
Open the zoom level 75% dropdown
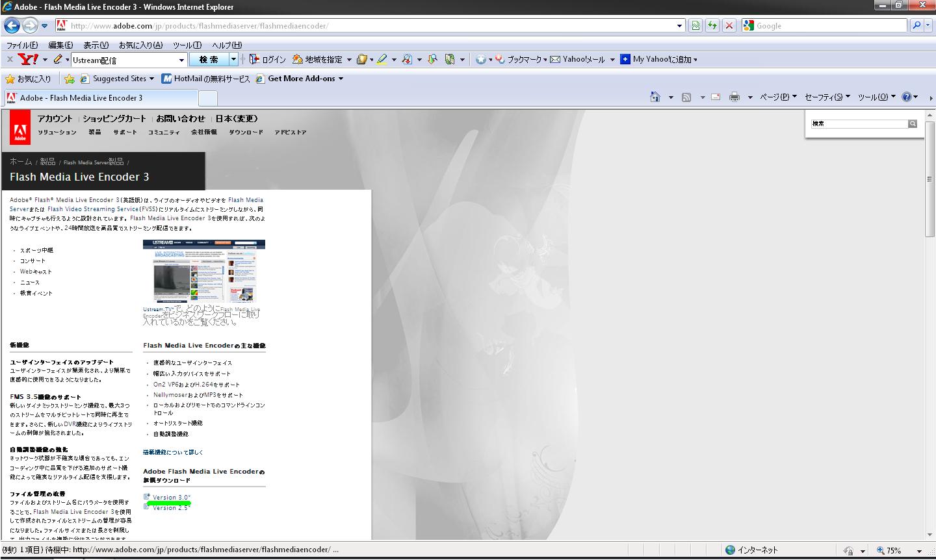click(919, 550)
